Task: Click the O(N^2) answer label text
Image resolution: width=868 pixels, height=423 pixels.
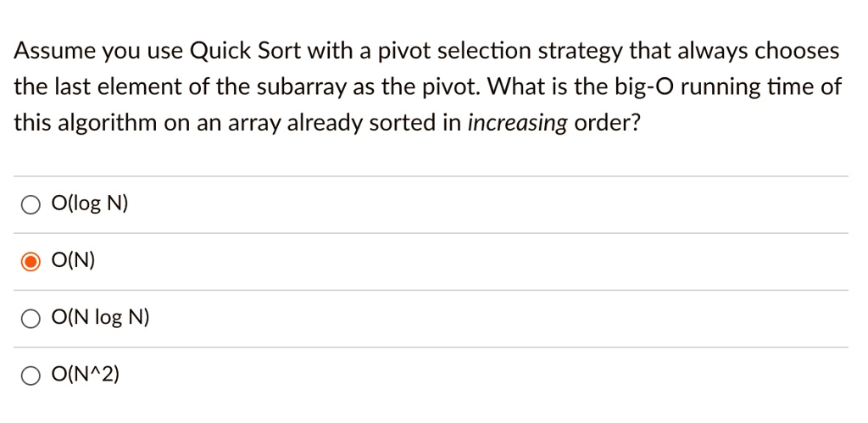Action: (x=86, y=375)
